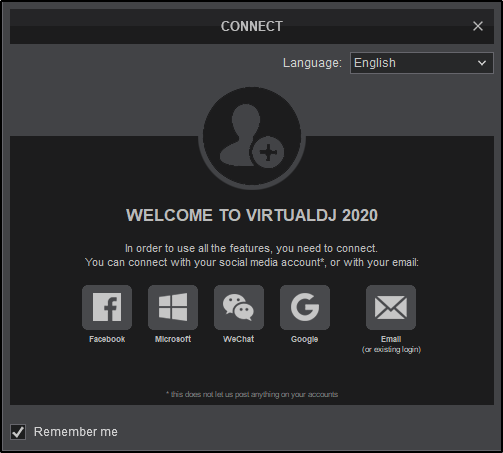This screenshot has width=503, height=453.
Task: Sign in with the Microsoft Windows logo
Action: tap(173, 307)
